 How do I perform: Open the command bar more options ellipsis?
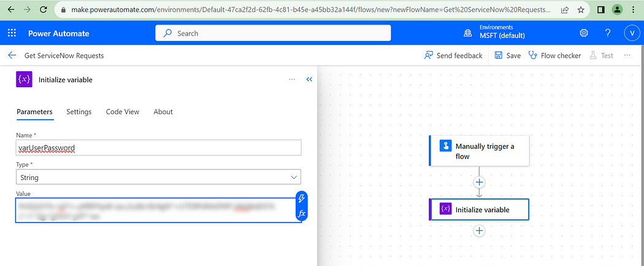(x=627, y=55)
